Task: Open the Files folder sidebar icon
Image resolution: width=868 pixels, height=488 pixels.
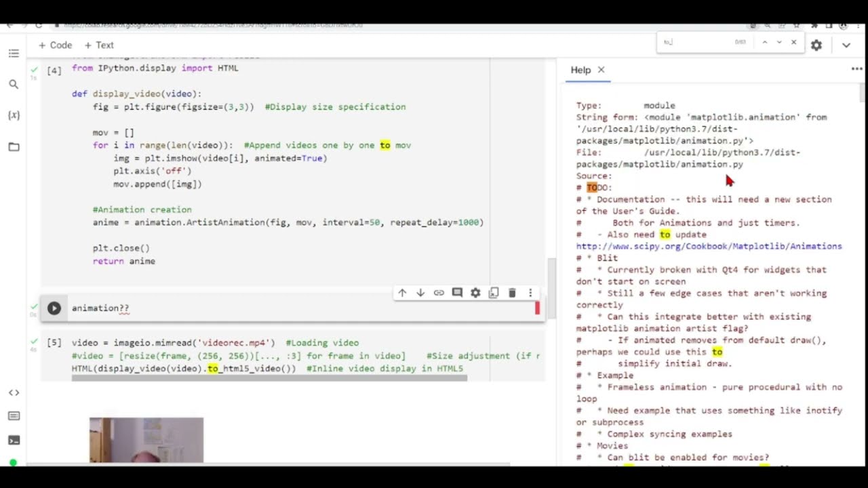Action: (14, 146)
